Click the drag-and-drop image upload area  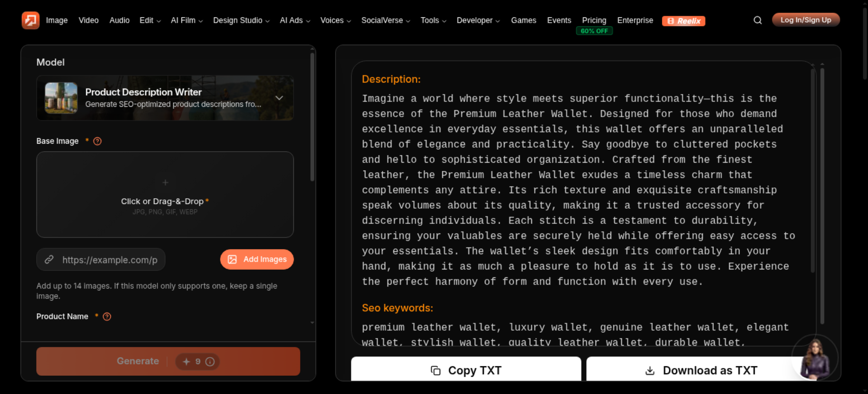(x=165, y=194)
